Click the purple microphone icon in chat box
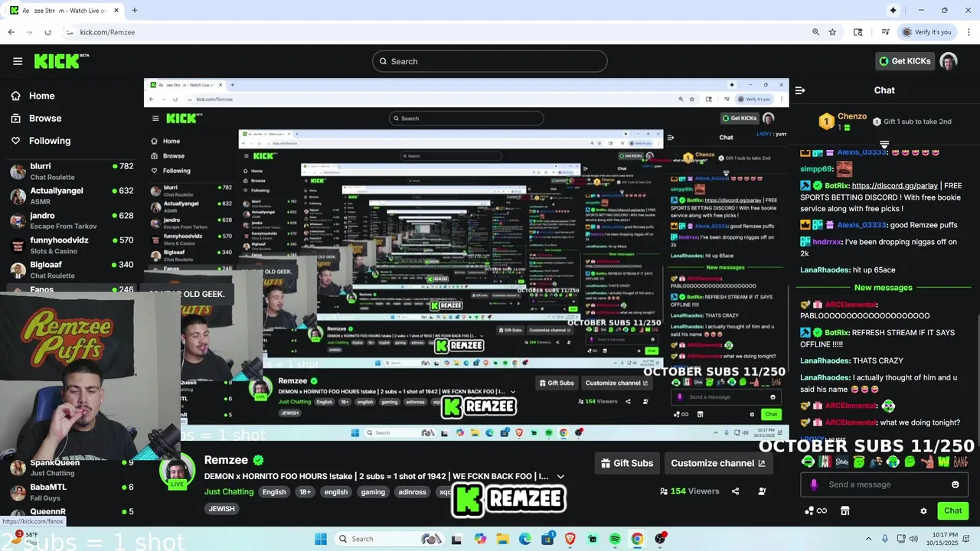 [814, 484]
